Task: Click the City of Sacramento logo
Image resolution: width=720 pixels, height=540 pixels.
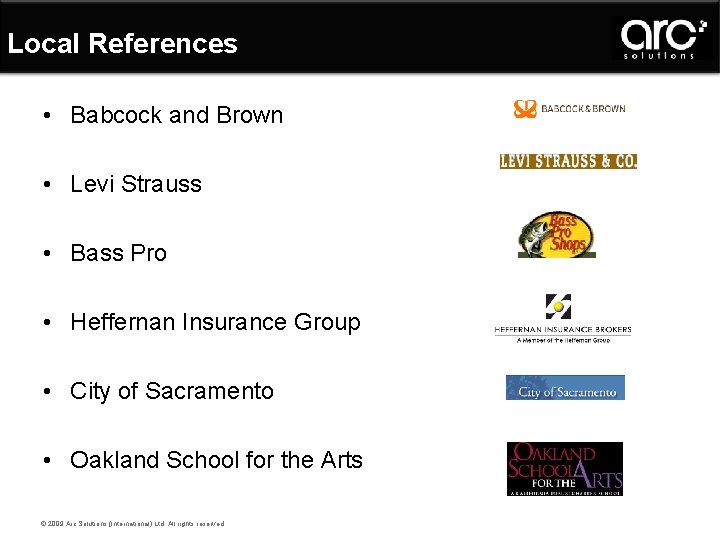Action: [x=565, y=388]
